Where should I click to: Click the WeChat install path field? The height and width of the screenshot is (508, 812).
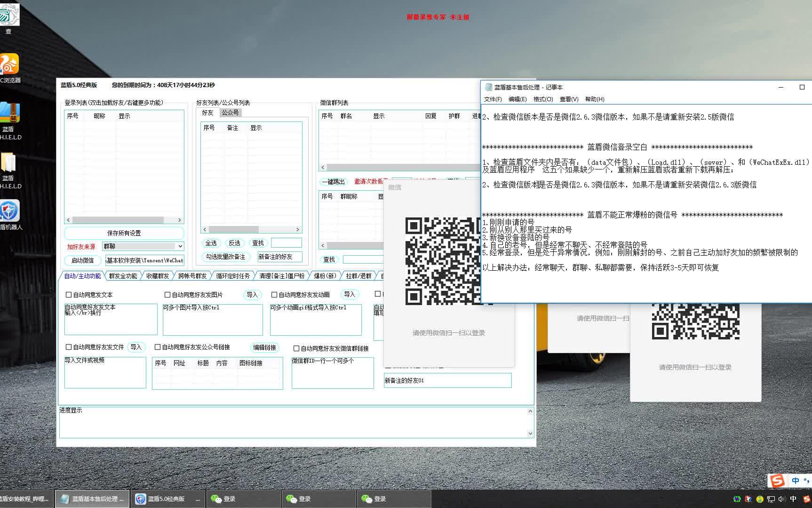point(145,260)
